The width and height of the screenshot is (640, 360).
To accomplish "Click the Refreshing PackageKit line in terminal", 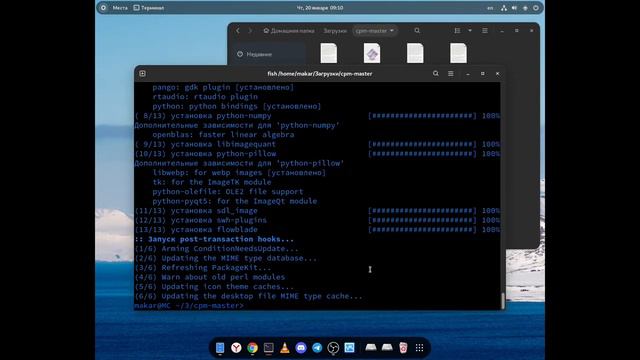I will coord(202,267).
